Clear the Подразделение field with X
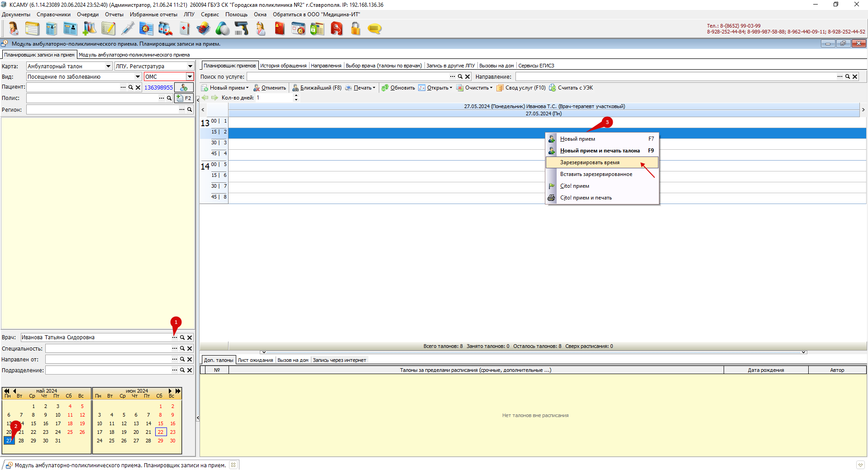The width and height of the screenshot is (868, 470). [x=190, y=370]
